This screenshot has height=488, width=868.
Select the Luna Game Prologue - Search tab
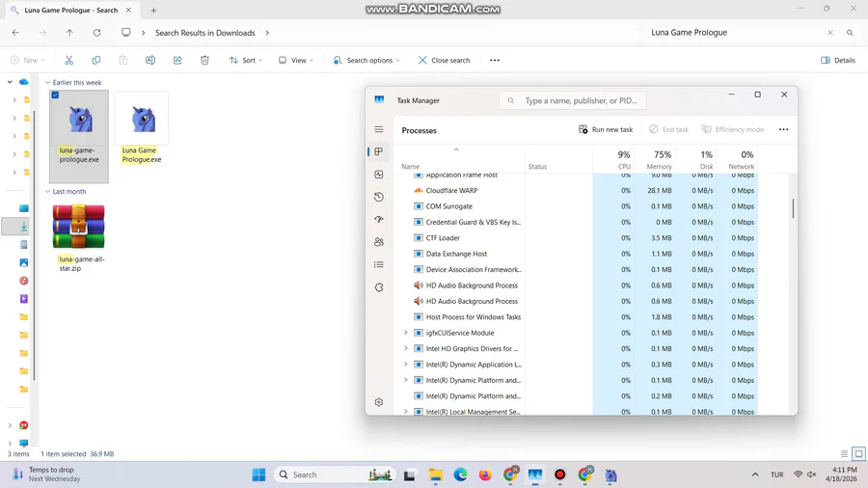[71, 10]
